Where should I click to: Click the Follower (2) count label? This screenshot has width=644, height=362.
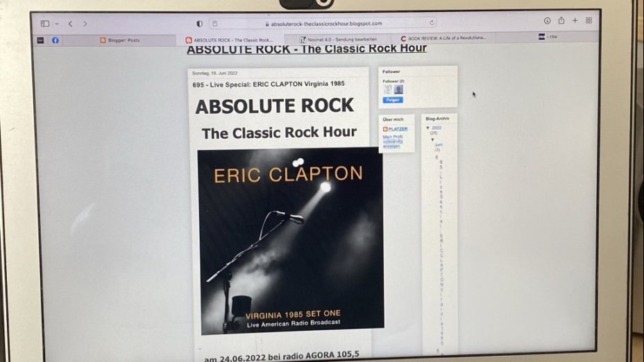pos(393,81)
